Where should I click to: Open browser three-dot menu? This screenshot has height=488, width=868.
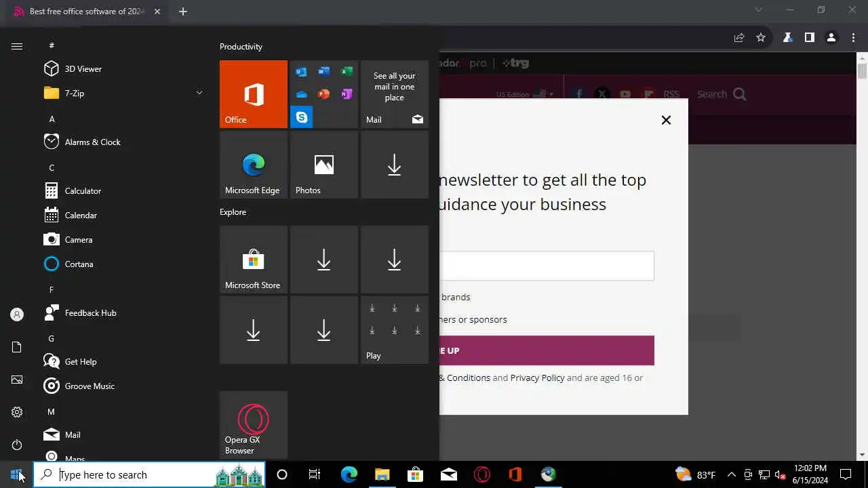click(853, 37)
